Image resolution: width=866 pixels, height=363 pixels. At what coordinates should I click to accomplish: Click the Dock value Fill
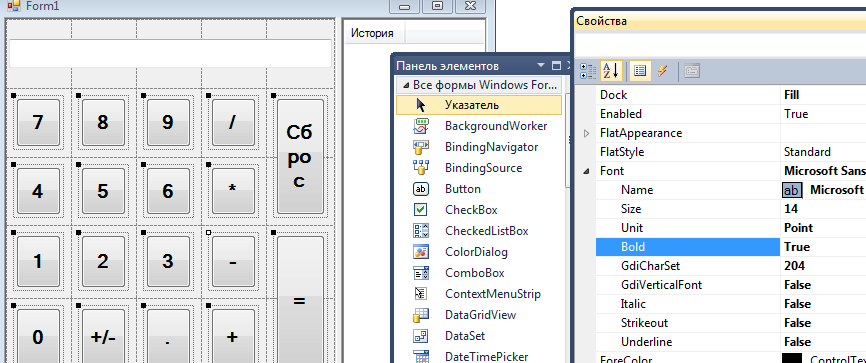pyautogui.click(x=791, y=95)
